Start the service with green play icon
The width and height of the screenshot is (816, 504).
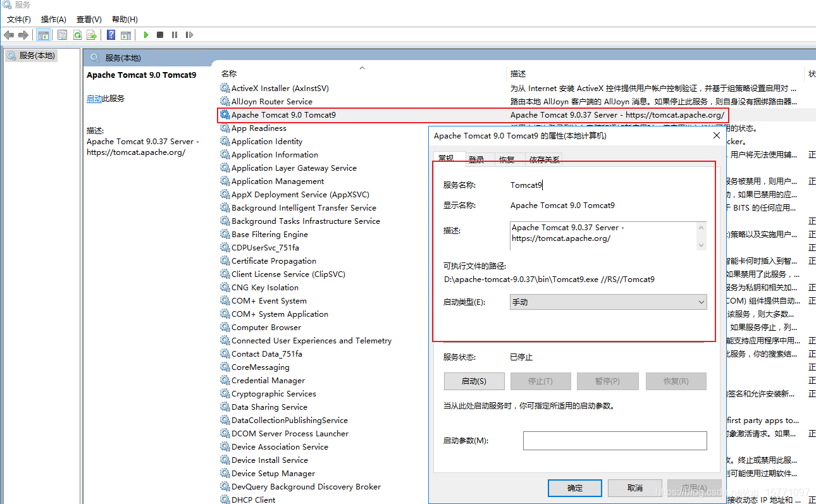tap(145, 35)
